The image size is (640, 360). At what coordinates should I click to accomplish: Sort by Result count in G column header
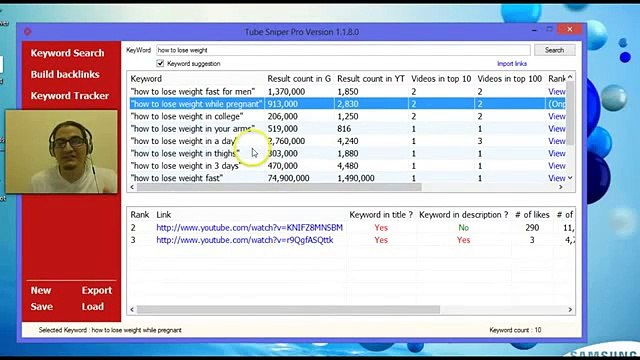[299, 79]
